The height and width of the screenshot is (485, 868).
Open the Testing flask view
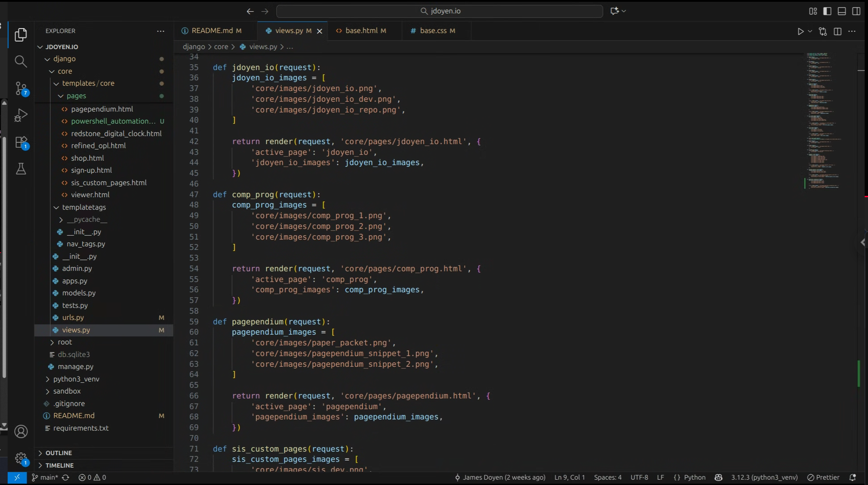tap(21, 169)
